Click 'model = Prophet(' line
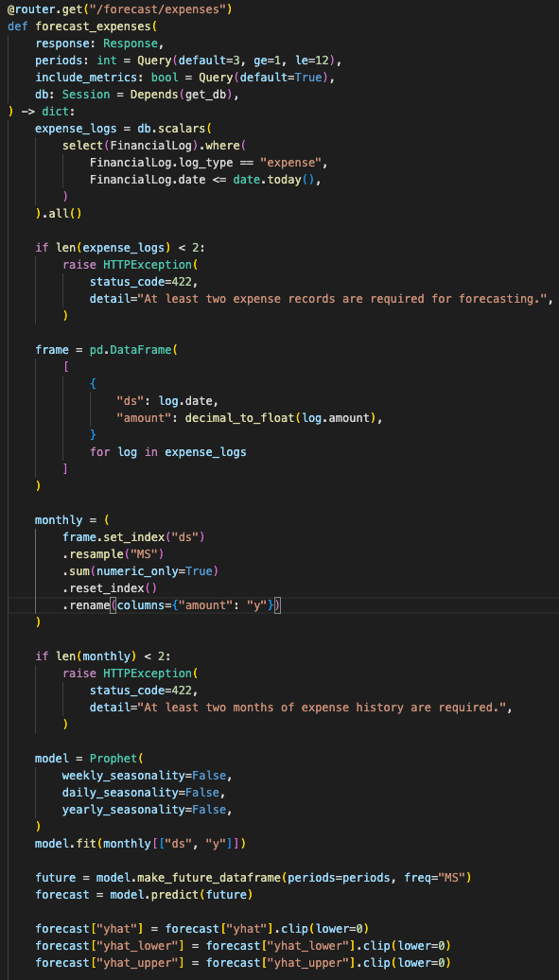 tap(90, 758)
